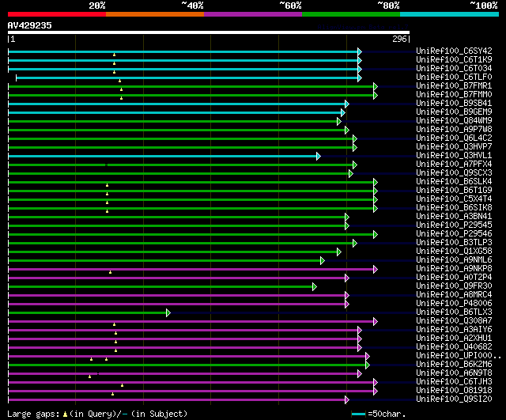
Task: Open the UniRef100_C6SY42 hit label
Action: click(454, 51)
